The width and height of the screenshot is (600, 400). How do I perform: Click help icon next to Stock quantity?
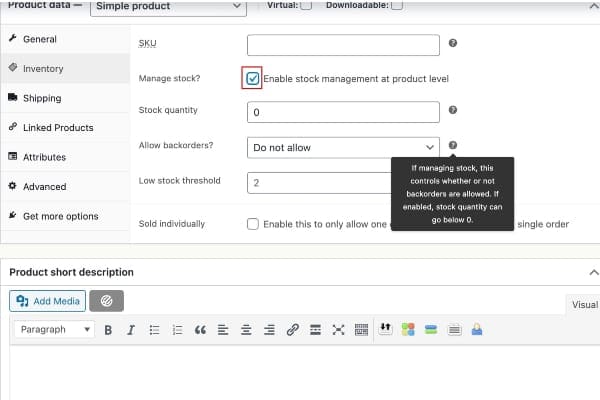pos(453,111)
